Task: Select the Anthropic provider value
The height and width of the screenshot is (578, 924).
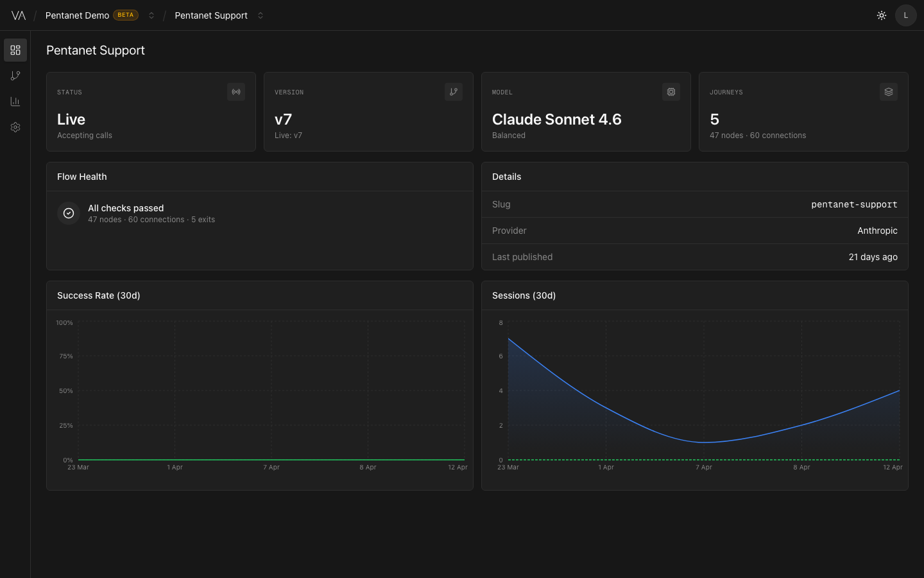Action: tap(877, 231)
